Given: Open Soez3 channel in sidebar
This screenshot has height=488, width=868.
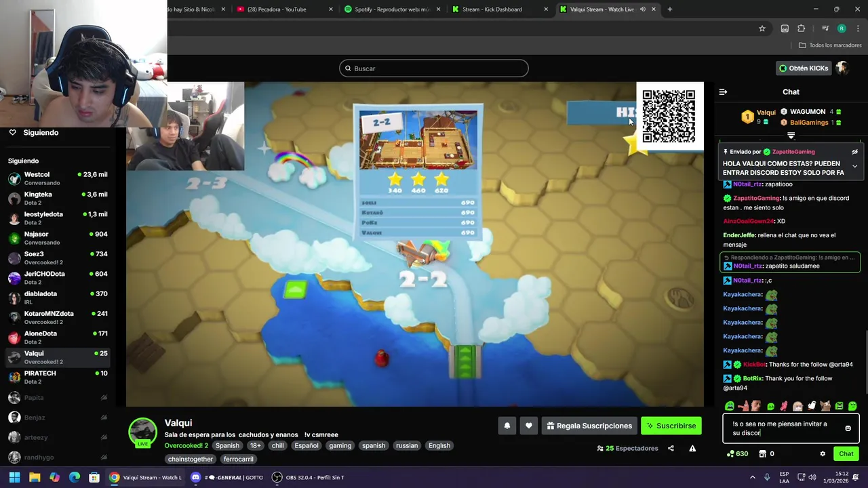Looking at the screenshot, I should click(x=58, y=258).
